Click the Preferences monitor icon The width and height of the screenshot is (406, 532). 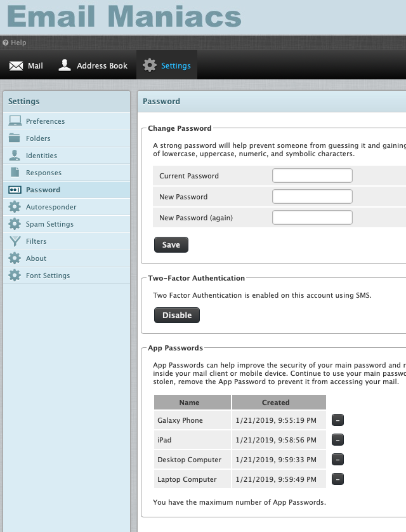point(15,121)
